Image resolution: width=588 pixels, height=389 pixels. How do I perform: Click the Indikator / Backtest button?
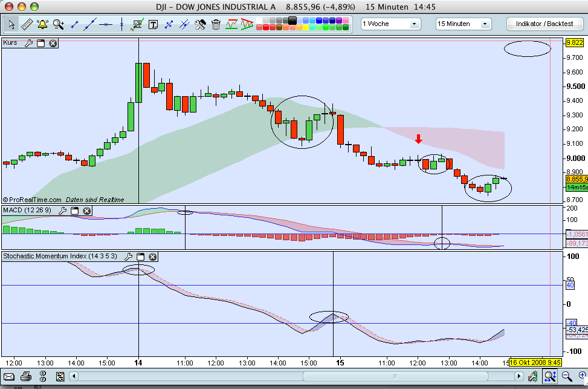tap(544, 24)
